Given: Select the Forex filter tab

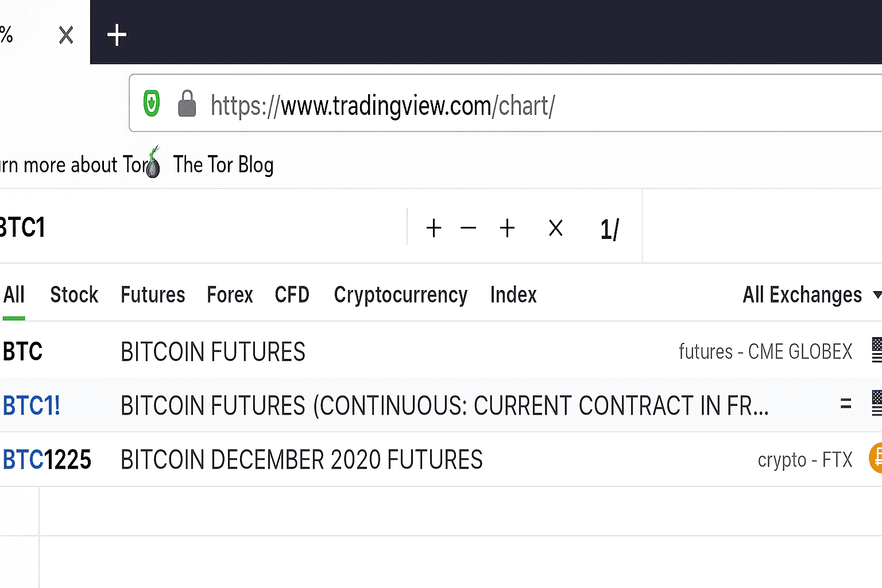Looking at the screenshot, I should (x=230, y=295).
